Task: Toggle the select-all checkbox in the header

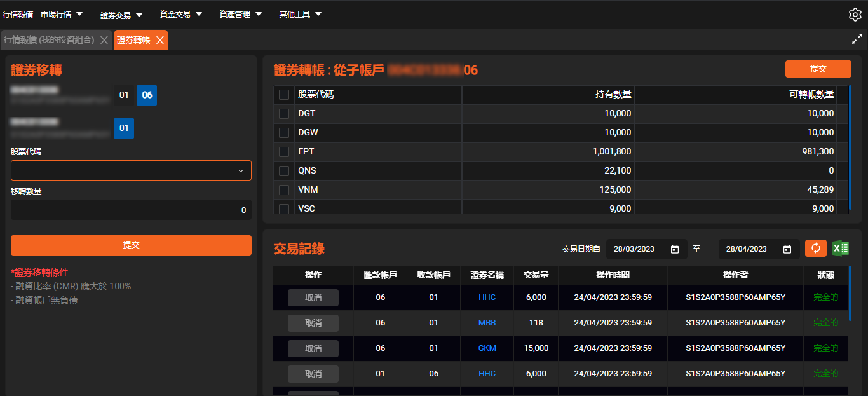Action: tap(284, 95)
